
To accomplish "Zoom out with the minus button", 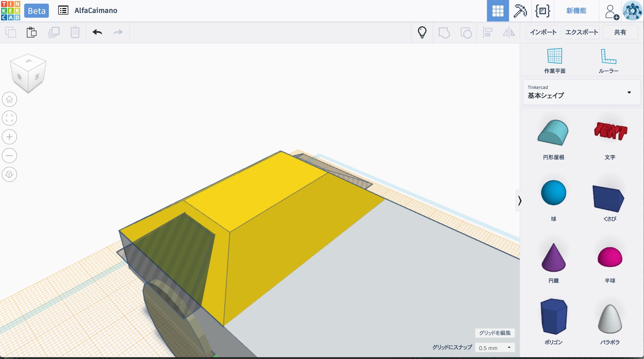I will [x=9, y=156].
